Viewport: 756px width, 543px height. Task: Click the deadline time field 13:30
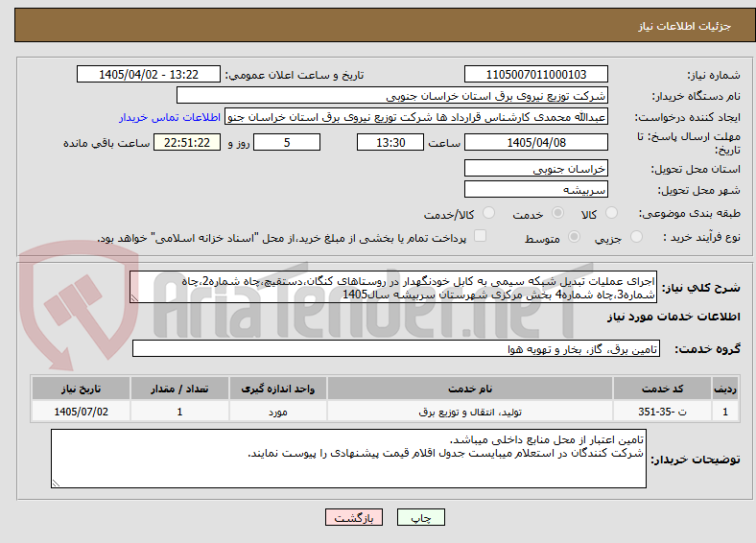tap(390, 142)
